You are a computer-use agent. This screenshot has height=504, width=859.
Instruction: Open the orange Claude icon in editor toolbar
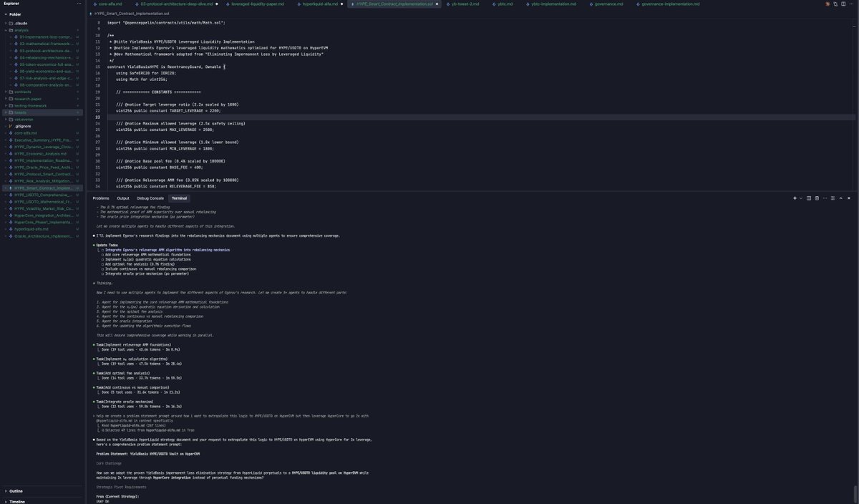(x=828, y=4)
